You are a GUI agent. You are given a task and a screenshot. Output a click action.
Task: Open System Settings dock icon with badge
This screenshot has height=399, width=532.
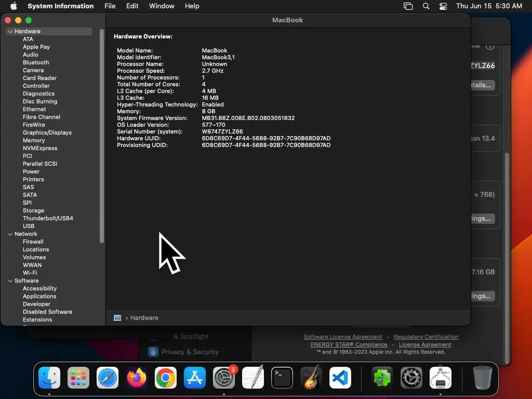(224, 378)
